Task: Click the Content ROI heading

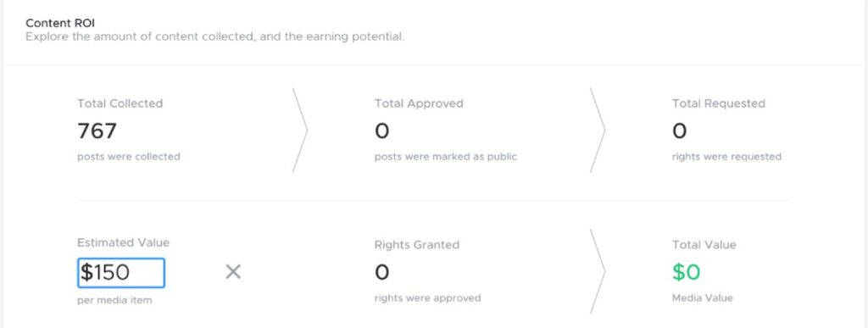Action: pos(60,24)
